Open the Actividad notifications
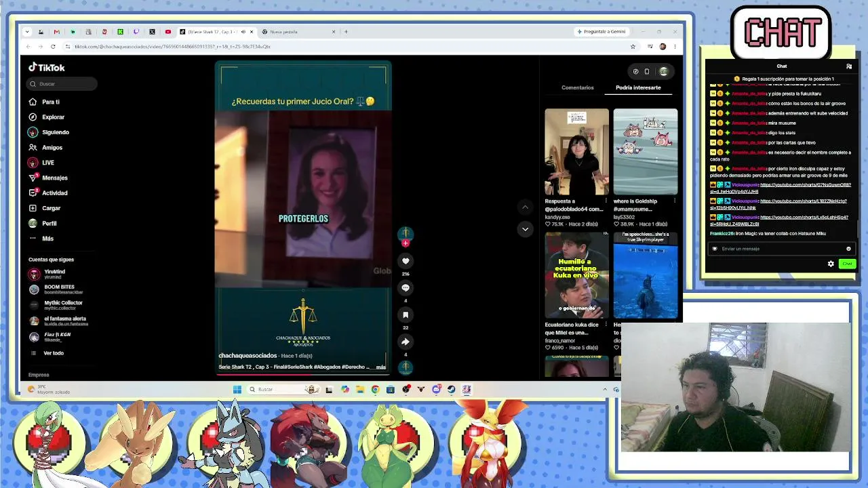868x488 pixels. pyautogui.click(x=48, y=193)
